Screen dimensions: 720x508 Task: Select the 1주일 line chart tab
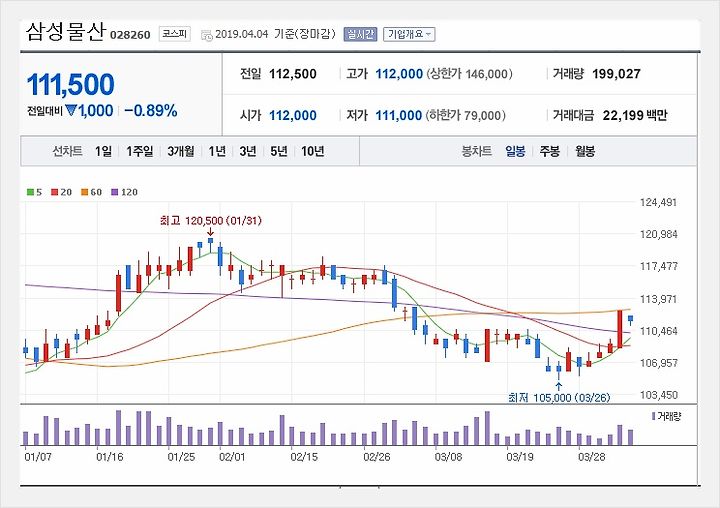(140, 151)
